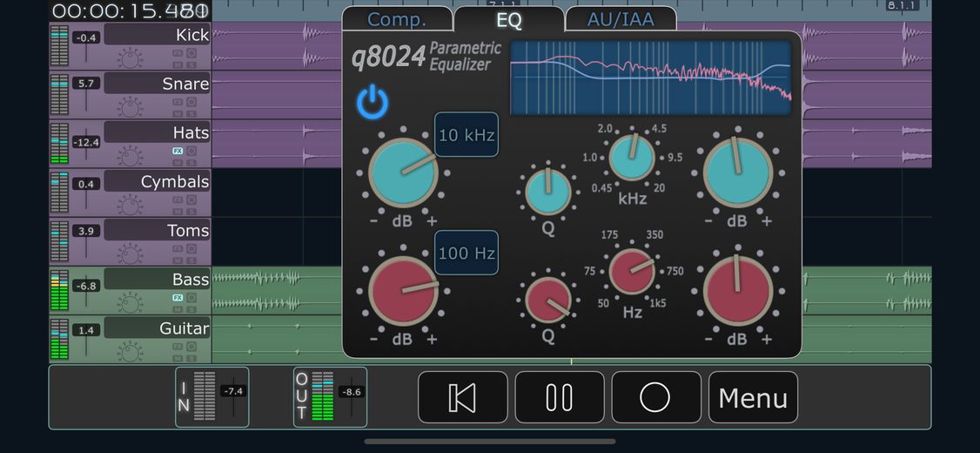This screenshot has height=453, width=980.
Task: Arm the Snare track for recording
Action: pyautogui.click(x=191, y=102)
